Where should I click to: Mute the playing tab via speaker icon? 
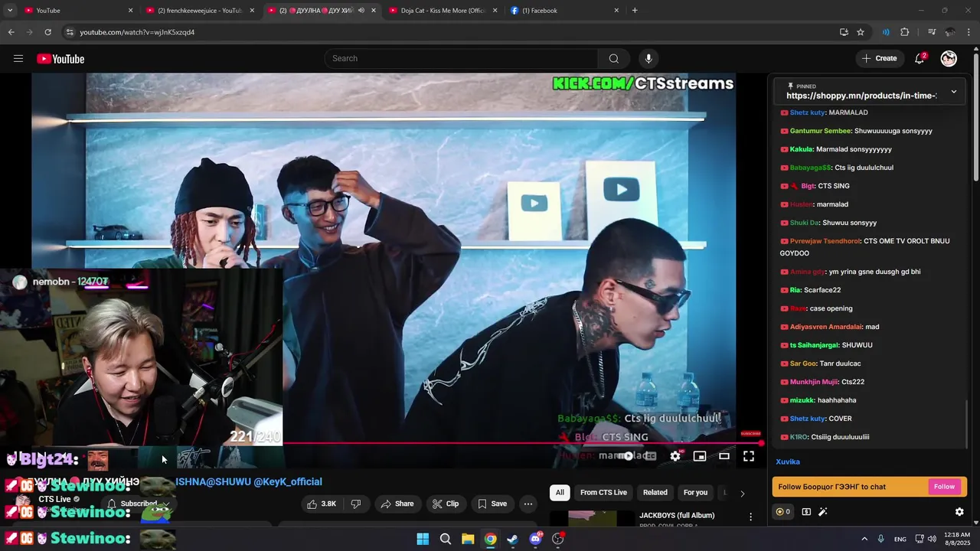[x=361, y=11]
